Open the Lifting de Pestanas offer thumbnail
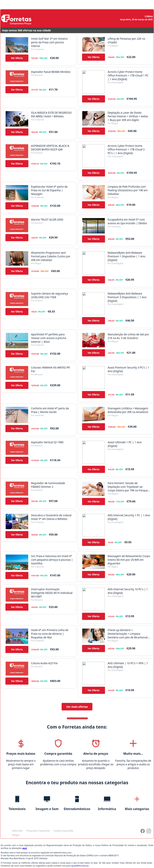Screen dimensions: 154x868 [94, 44]
